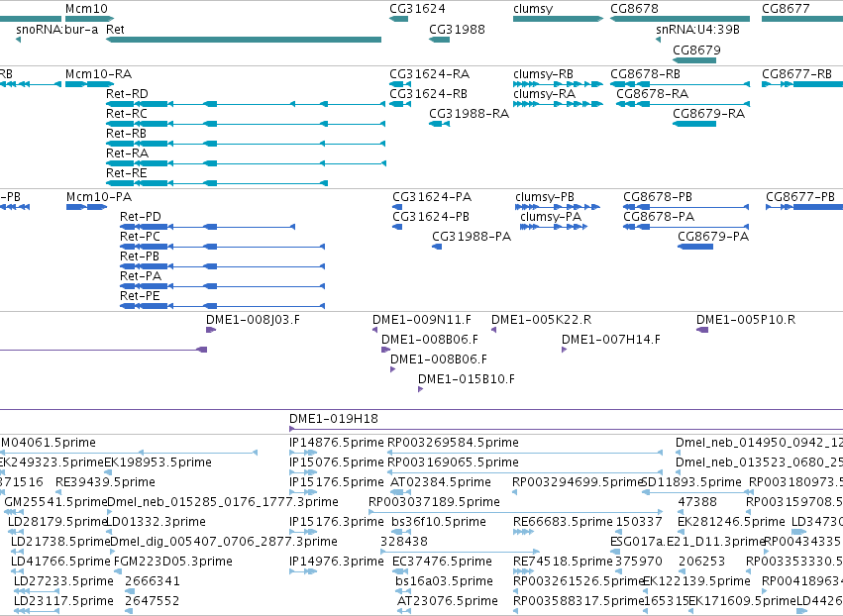Click the LD01332.3prime EST label
The image size is (843, 616).
(157, 522)
